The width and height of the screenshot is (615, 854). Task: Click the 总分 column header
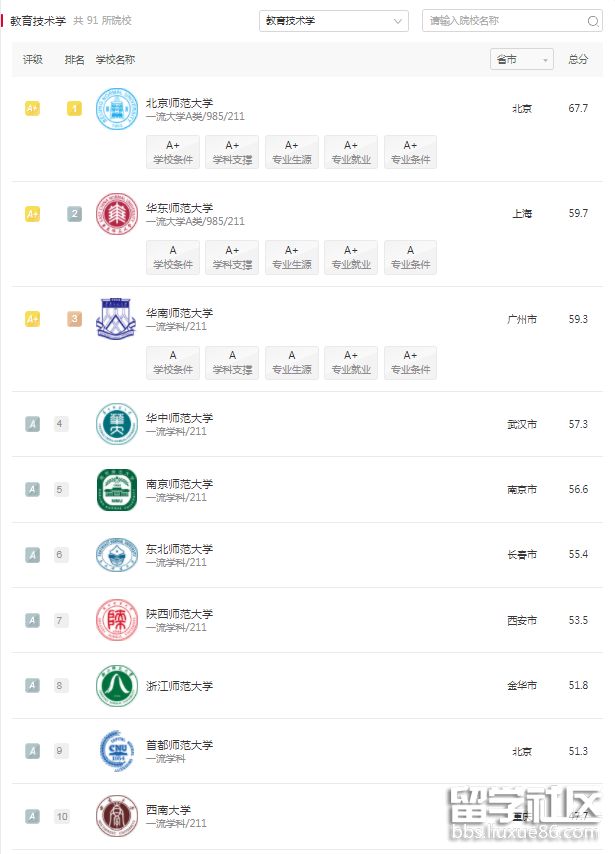(x=578, y=60)
